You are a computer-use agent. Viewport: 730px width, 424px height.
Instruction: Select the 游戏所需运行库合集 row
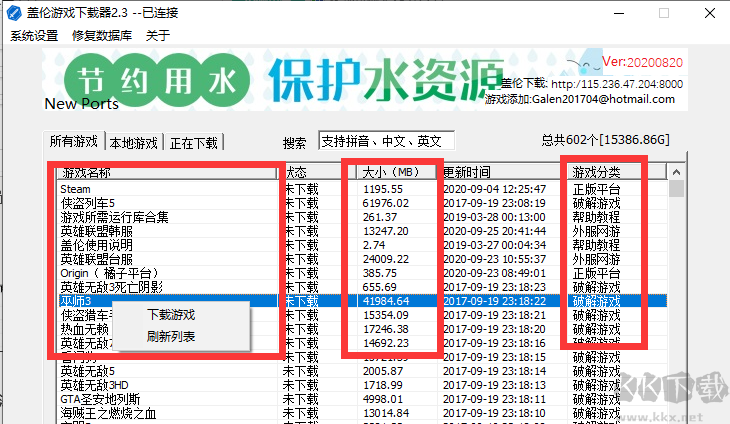pyautogui.click(x=363, y=217)
